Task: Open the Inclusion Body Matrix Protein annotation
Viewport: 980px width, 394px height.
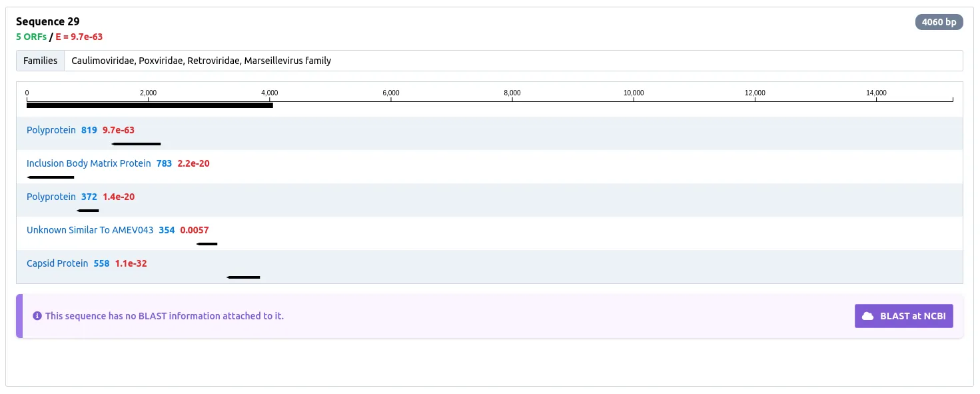Action: pos(88,163)
